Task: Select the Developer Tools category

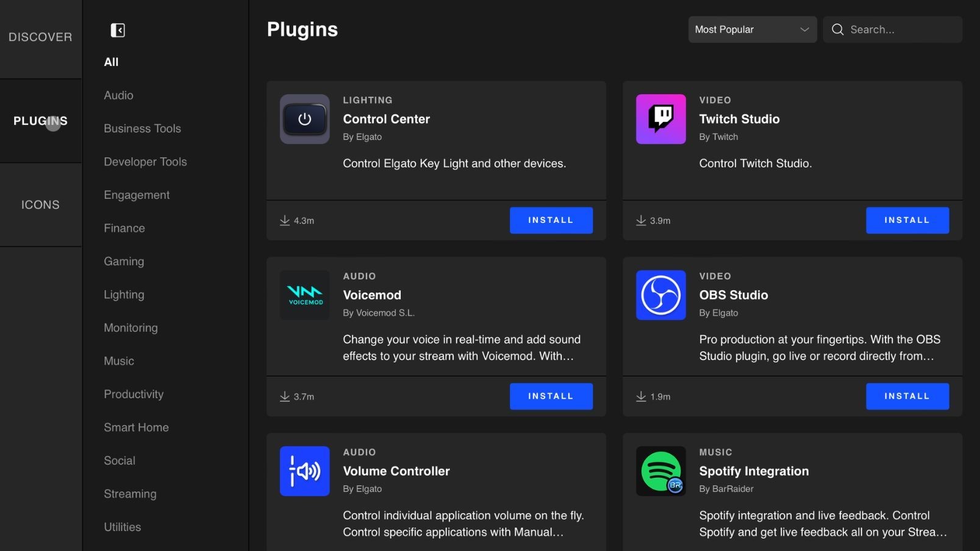Action: (x=145, y=162)
